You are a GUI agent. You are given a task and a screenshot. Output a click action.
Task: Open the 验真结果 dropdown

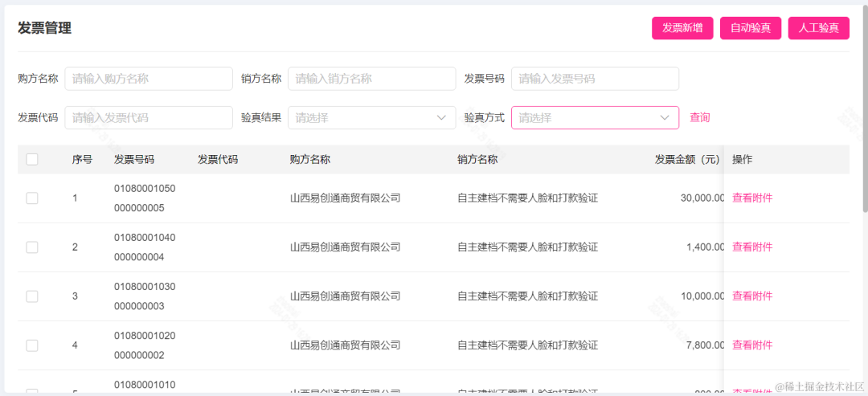tap(372, 118)
